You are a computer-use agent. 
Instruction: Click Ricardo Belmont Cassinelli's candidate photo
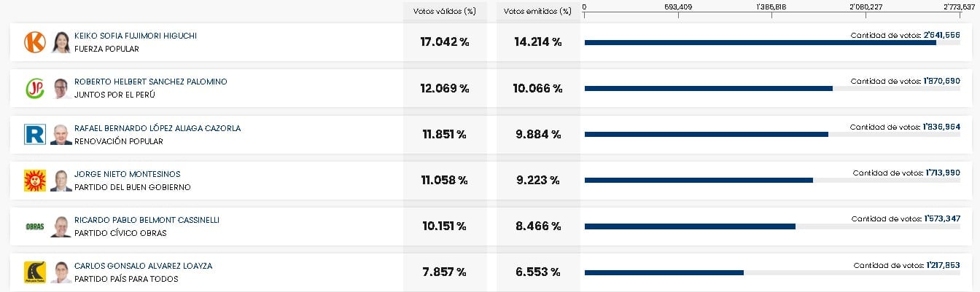coord(61,226)
